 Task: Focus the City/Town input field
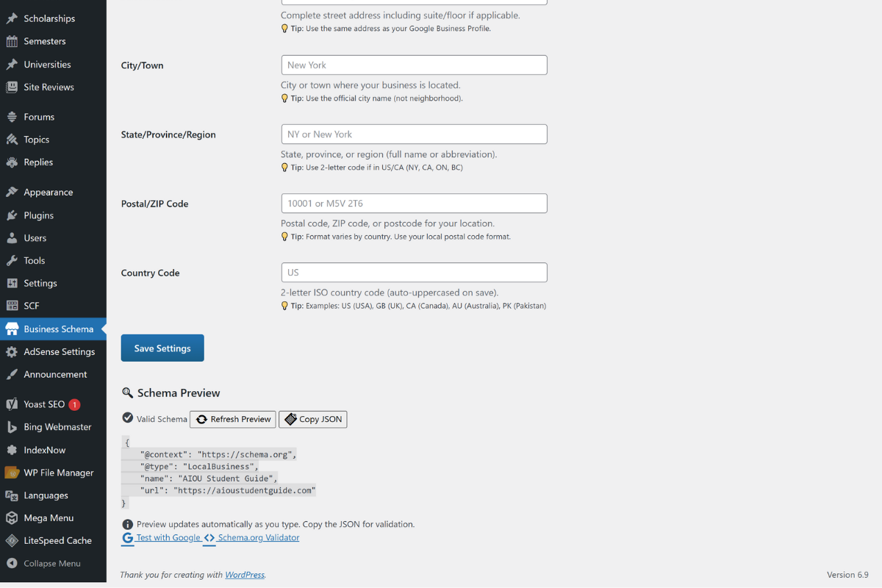point(414,65)
